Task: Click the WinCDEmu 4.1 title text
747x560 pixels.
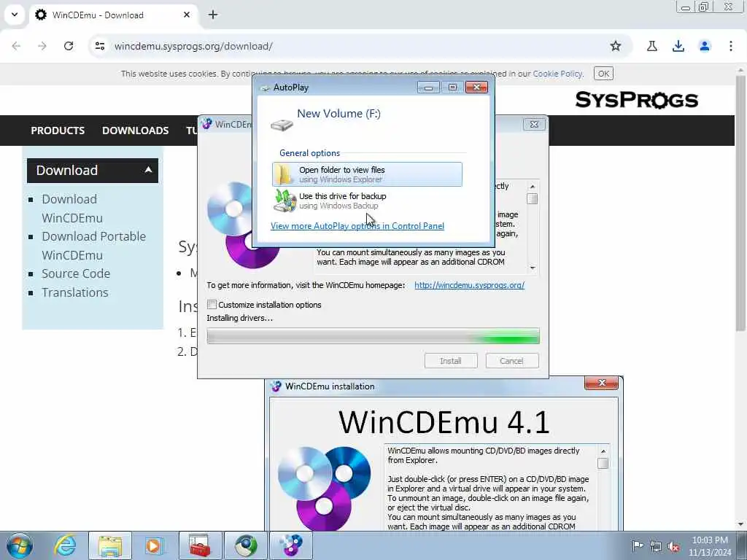Action: (x=444, y=422)
